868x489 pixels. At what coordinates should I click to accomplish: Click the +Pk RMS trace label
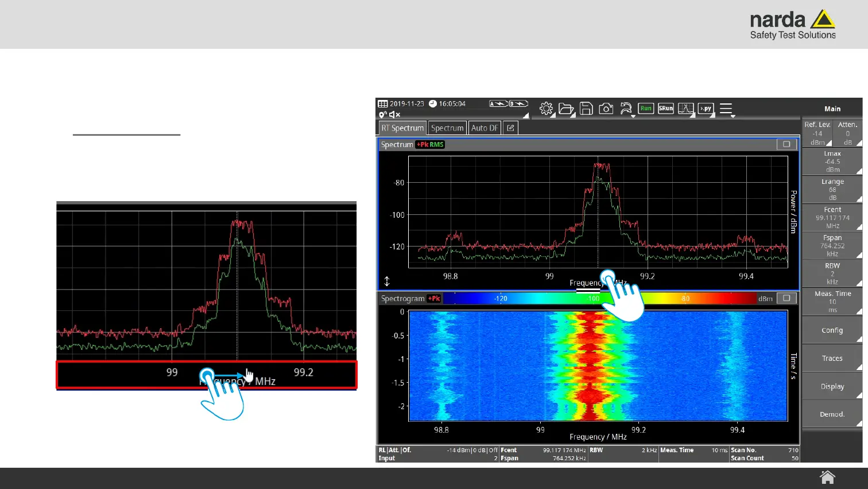pos(430,145)
